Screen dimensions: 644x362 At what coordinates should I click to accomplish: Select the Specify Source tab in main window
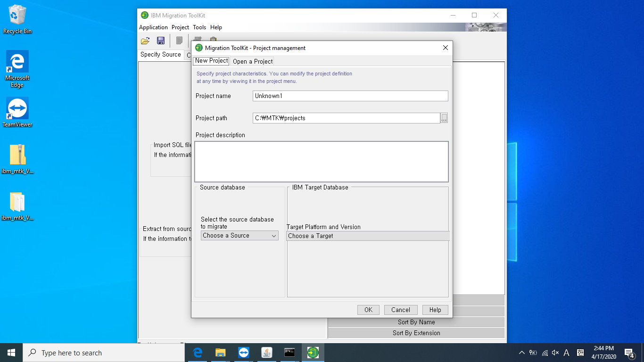click(x=161, y=55)
